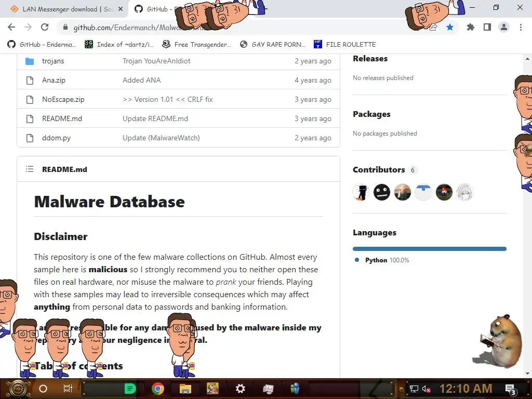Open the Contributors heading link
Screen dimensions: 532x399
click(x=379, y=170)
